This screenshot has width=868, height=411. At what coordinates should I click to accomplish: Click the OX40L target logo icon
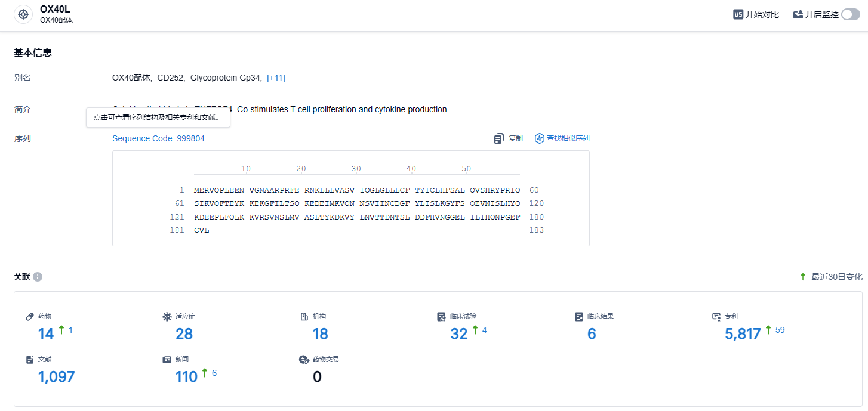tap(23, 14)
